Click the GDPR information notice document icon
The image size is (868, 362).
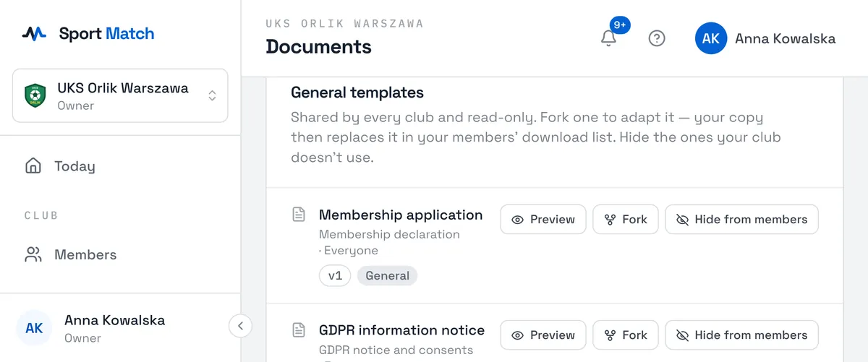click(x=298, y=330)
